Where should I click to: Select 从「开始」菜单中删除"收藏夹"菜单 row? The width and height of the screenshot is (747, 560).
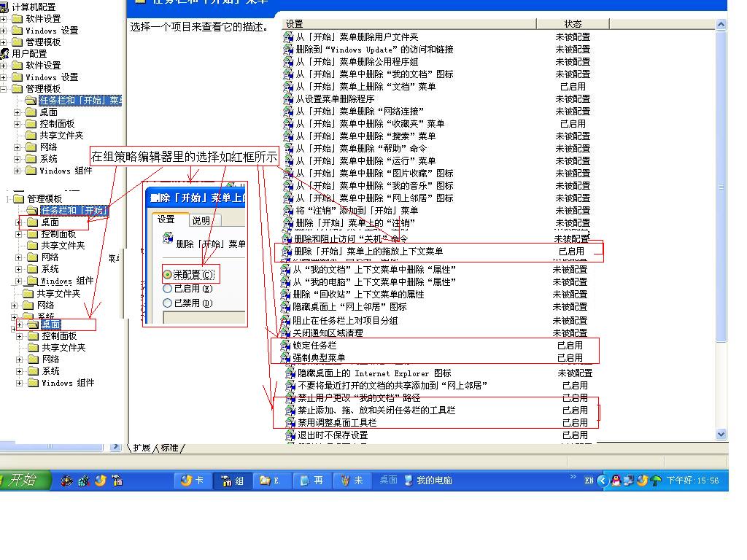[x=437, y=123]
